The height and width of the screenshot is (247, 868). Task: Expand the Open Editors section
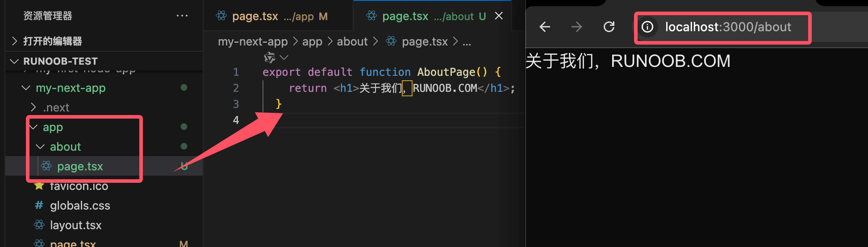(x=15, y=41)
